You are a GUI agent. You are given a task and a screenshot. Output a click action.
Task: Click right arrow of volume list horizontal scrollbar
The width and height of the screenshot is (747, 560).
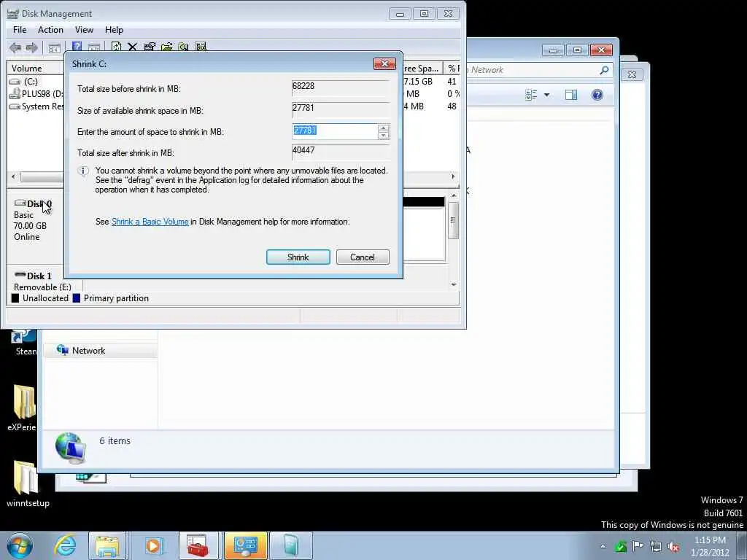pos(453,176)
